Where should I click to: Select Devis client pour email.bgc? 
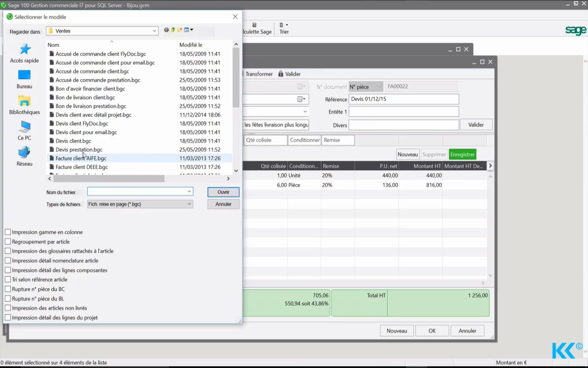point(86,132)
